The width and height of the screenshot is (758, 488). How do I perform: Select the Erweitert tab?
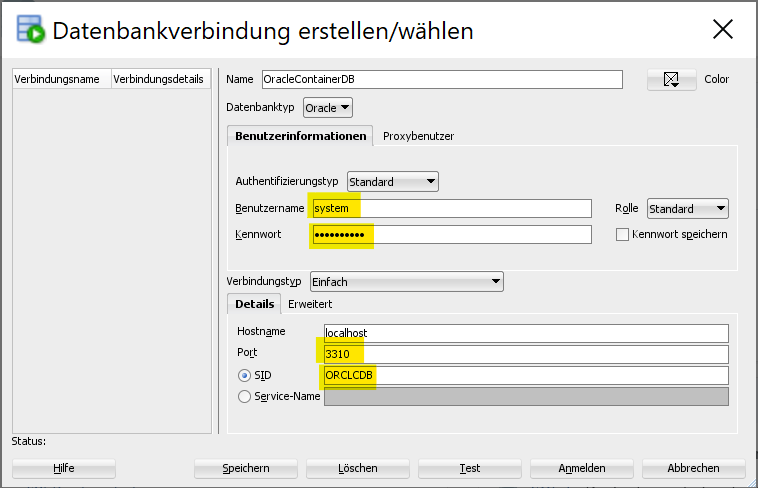[310, 304]
